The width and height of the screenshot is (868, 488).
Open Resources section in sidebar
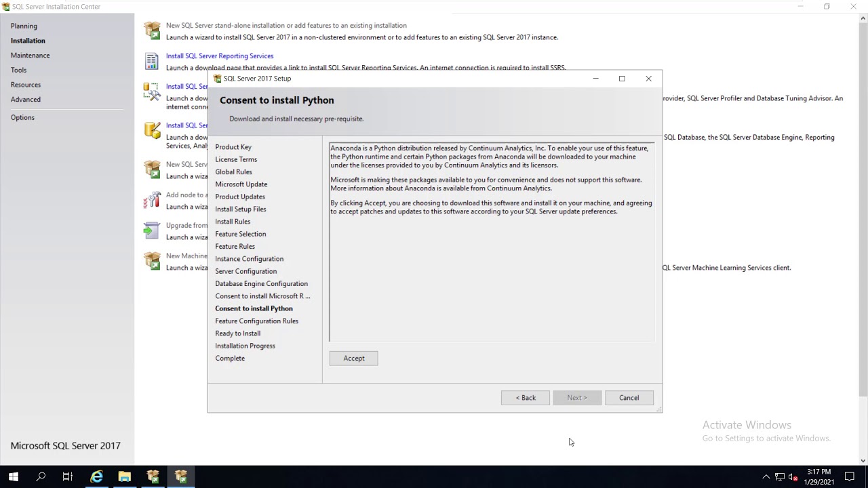(26, 85)
